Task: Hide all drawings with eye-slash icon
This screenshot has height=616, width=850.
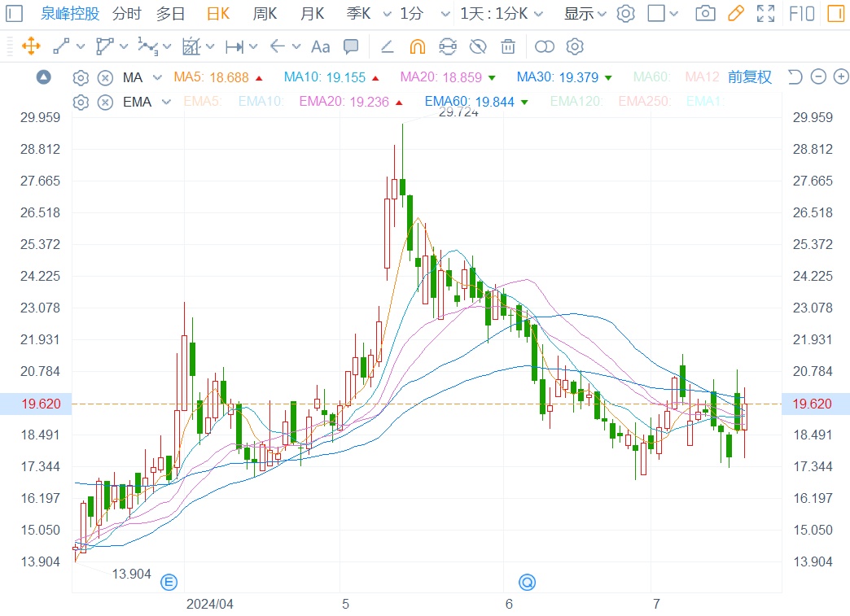Action: tap(478, 47)
